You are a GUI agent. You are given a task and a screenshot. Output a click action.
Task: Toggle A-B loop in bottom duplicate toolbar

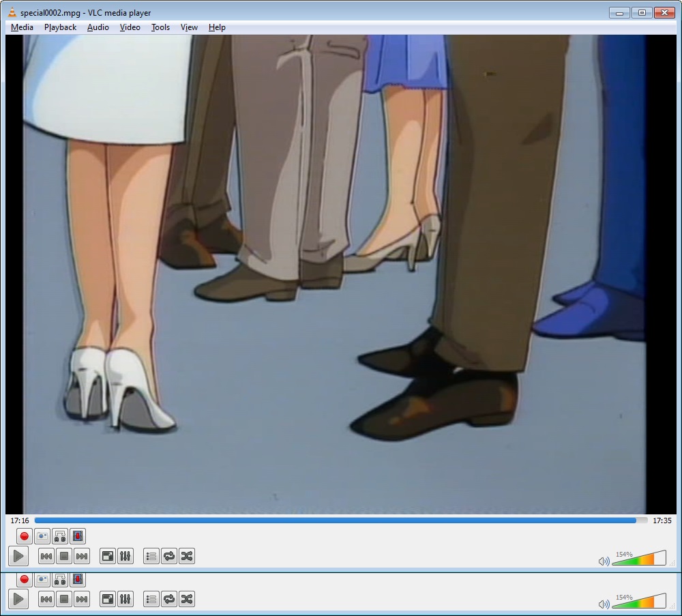60,579
